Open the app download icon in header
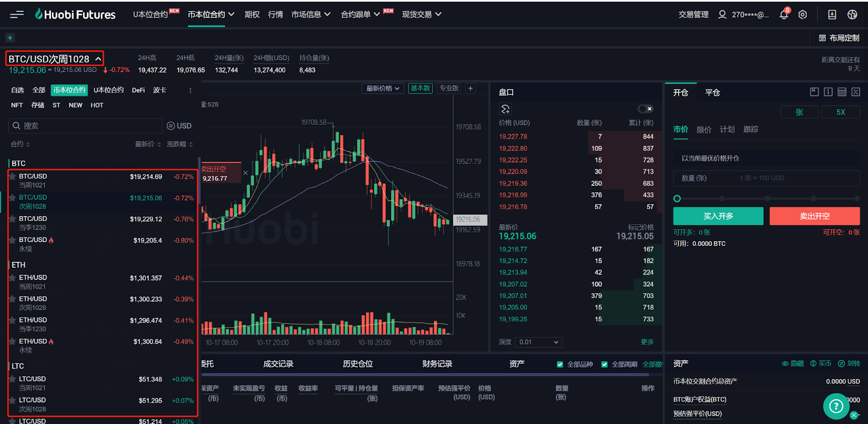Image resolution: width=868 pixels, height=424 pixels. 832,15
